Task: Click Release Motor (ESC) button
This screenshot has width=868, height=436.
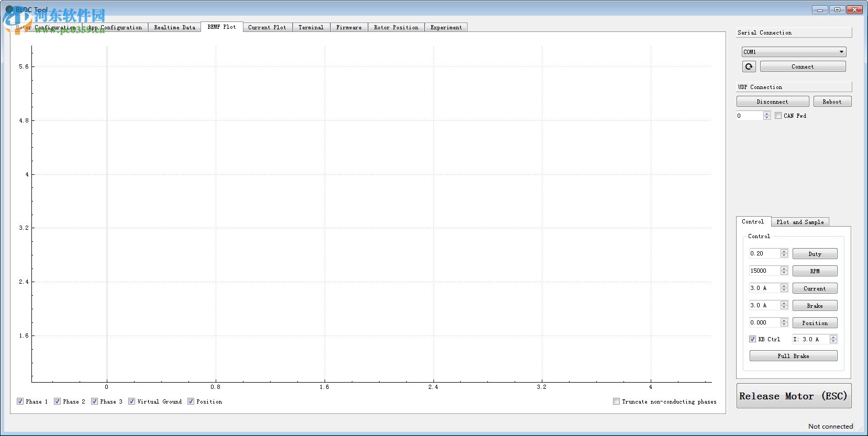Action: pos(794,396)
